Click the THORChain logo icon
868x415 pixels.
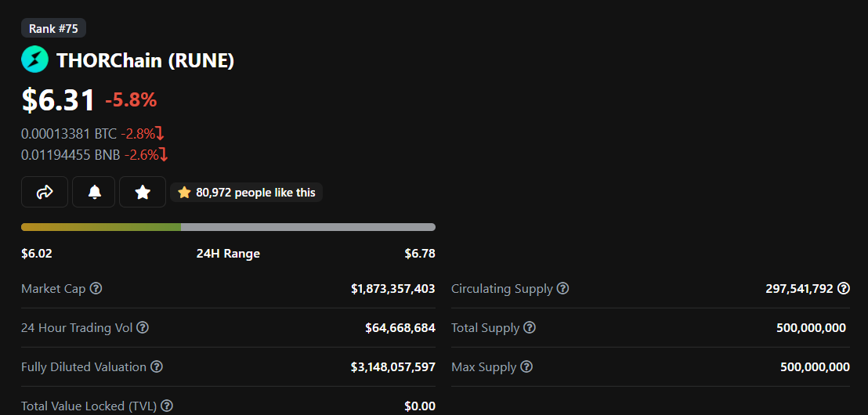(x=35, y=60)
